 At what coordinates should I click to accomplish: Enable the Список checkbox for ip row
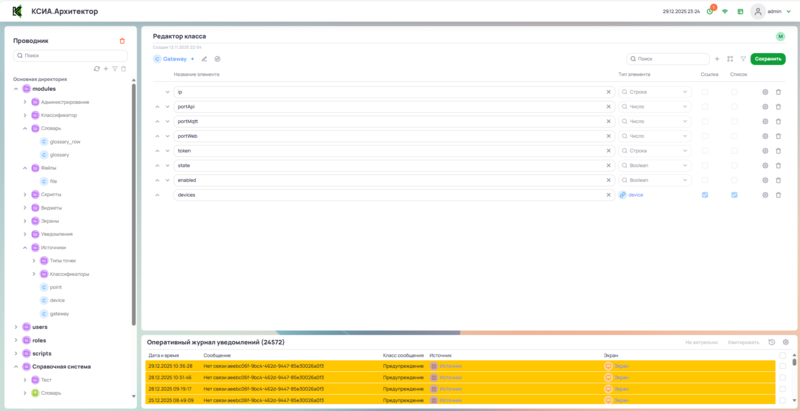click(x=734, y=92)
